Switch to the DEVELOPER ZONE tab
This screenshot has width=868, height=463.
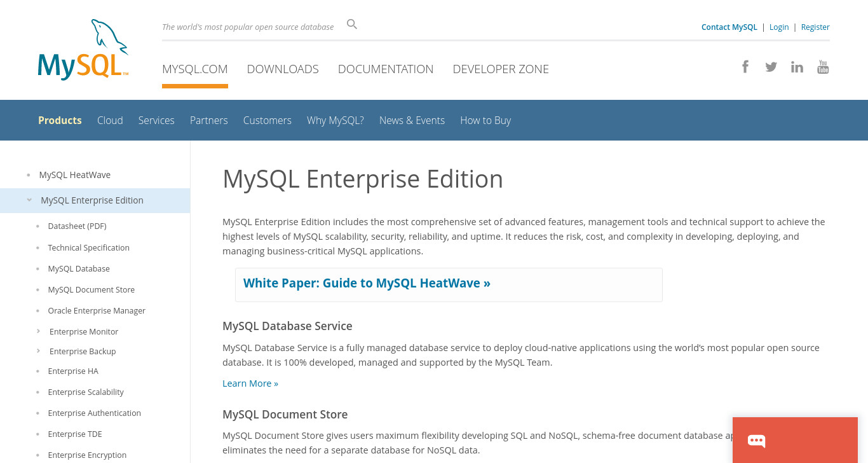pyautogui.click(x=501, y=69)
